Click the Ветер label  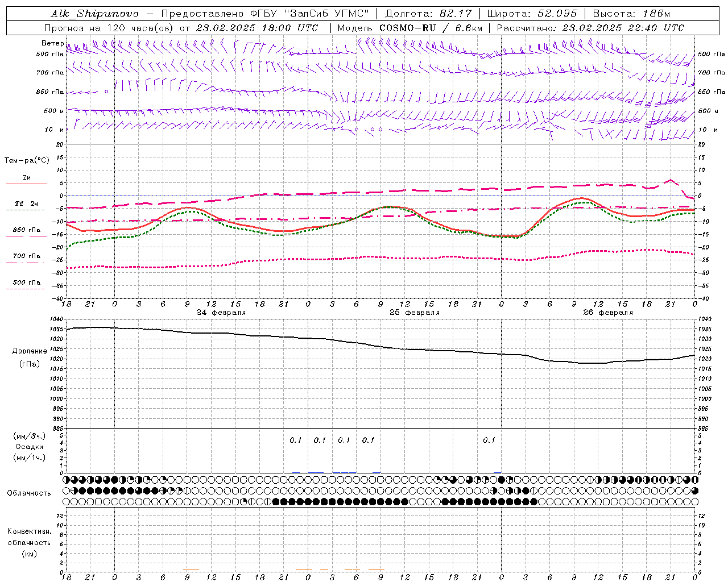click(52, 43)
